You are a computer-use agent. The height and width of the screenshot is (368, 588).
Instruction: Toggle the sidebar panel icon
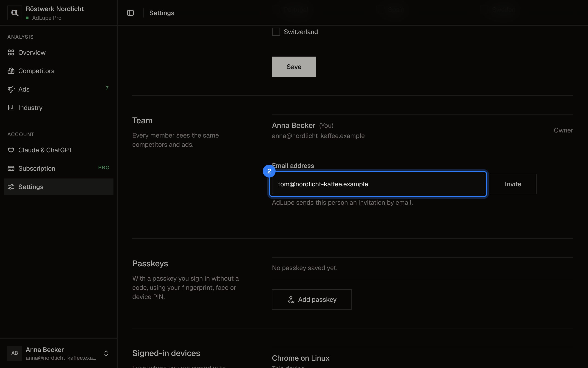point(130,13)
